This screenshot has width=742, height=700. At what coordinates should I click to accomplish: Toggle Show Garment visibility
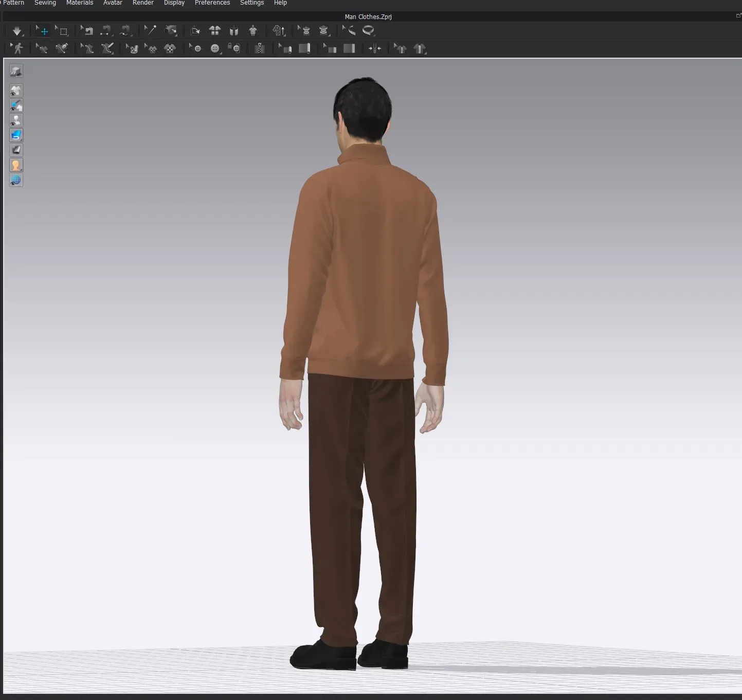point(16,91)
